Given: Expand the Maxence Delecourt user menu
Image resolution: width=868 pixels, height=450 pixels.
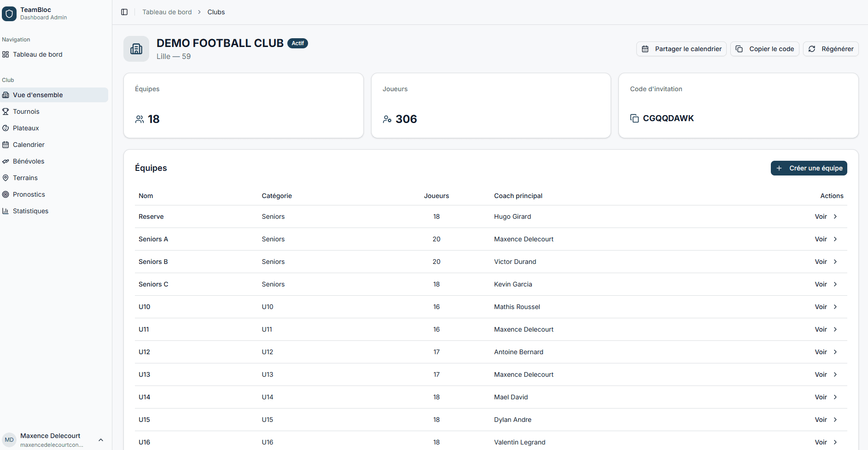Looking at the screenshot, I should click(101, 440).
